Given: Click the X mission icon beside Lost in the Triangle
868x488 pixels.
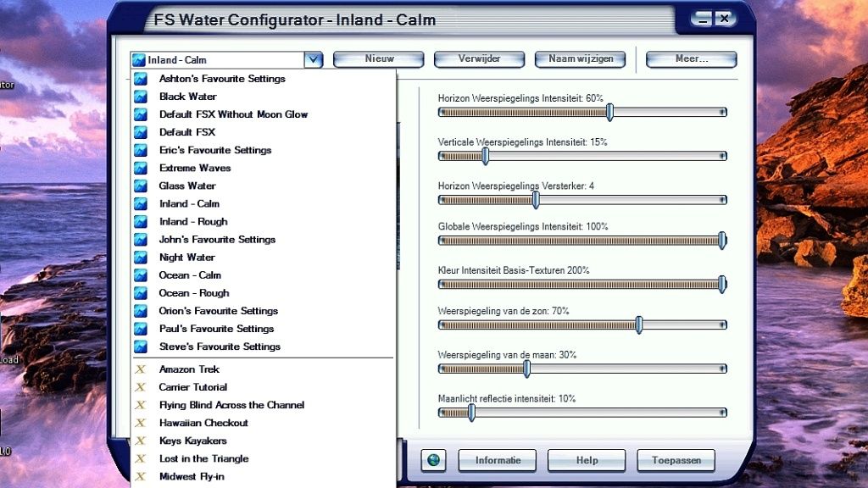Looking at the screenshot, I should [141, 458].
